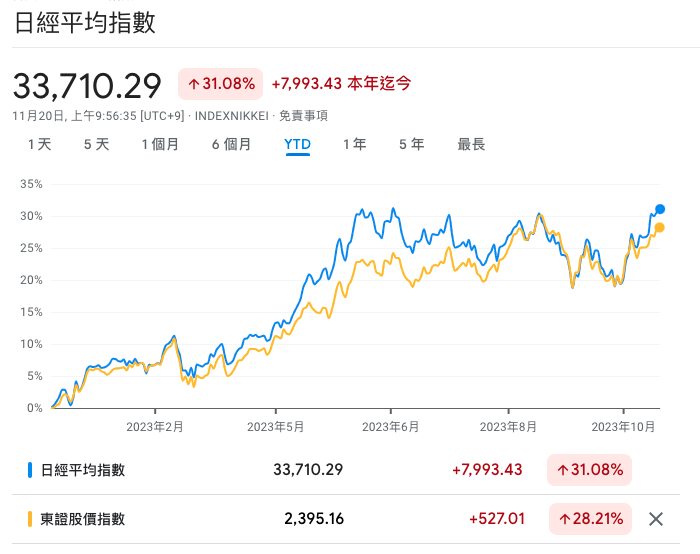The image size is (700, 554).
Task: Click the blue color marker beside 日經平均指數
Action: [30, 469]
